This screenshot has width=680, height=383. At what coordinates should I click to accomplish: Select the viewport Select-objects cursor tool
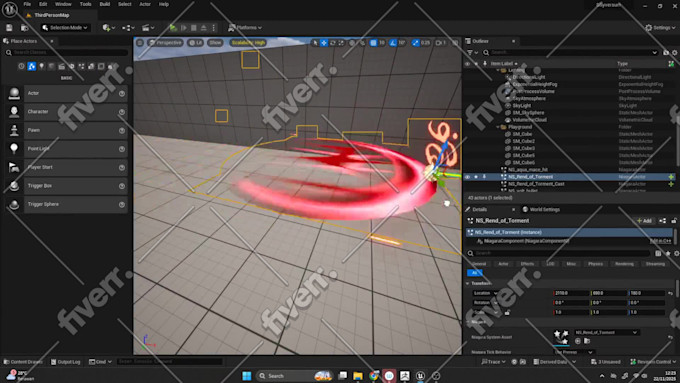tap(315, 43)
